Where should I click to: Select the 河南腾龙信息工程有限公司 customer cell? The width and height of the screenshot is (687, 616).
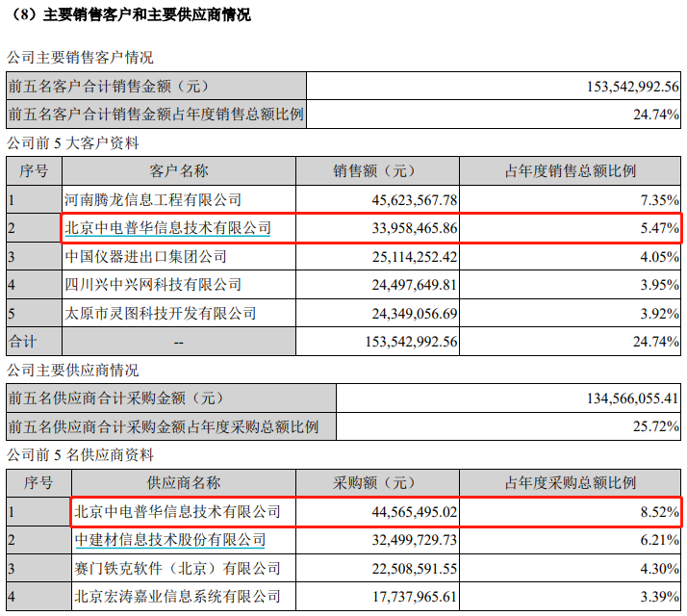(x=152, y=200)
